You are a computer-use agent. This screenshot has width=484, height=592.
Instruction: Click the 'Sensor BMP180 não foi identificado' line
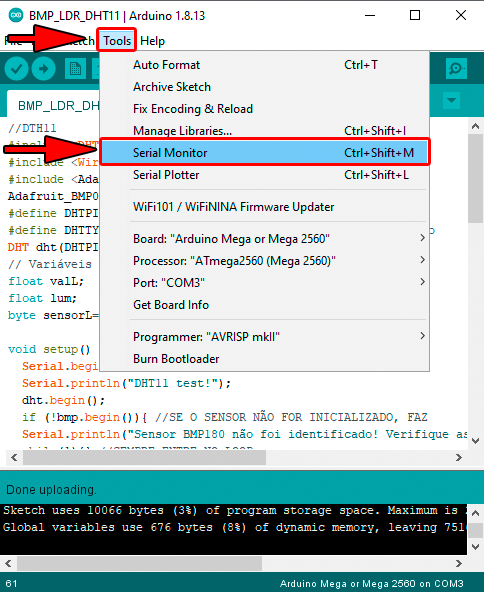click(244, 434)
